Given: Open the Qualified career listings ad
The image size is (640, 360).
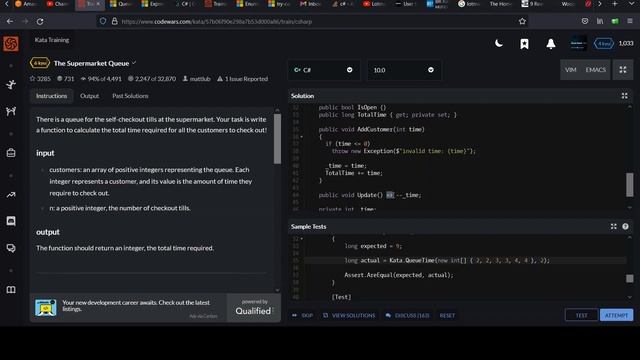Looking at the screenshot, I should tap(155, 307).
